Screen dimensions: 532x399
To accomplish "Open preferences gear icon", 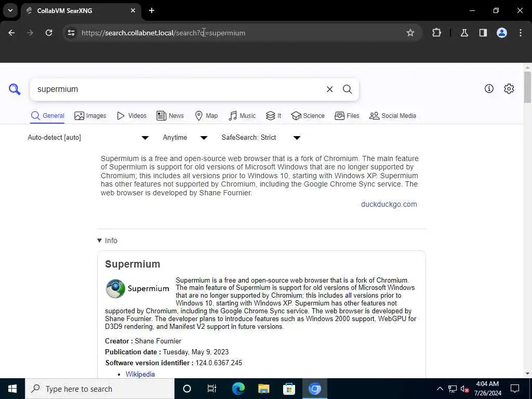I will click(509, 88).
